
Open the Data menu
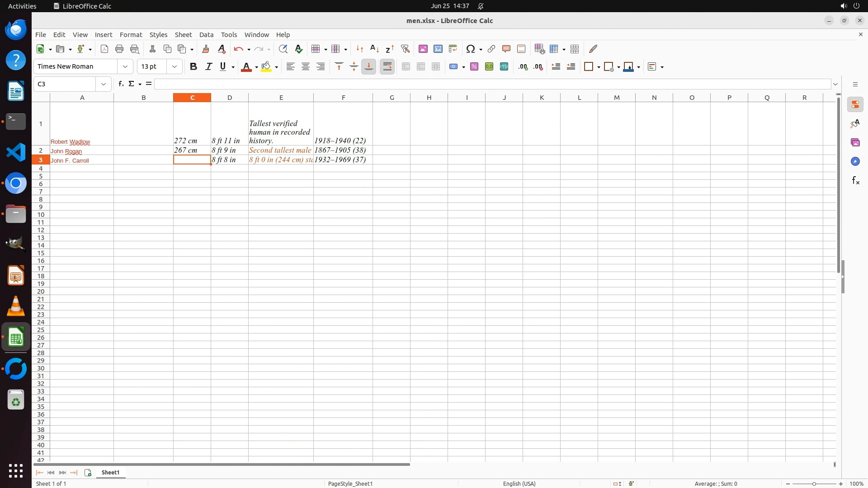tap(206, 35)
